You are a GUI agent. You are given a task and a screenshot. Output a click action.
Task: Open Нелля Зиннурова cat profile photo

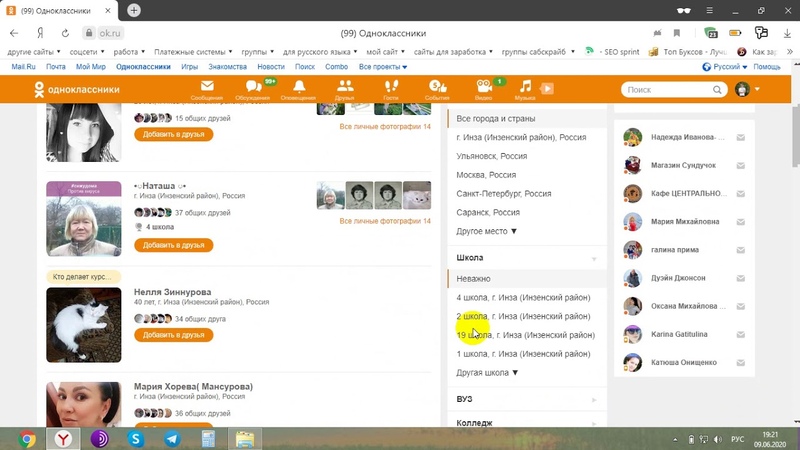(x=84, y=325)
